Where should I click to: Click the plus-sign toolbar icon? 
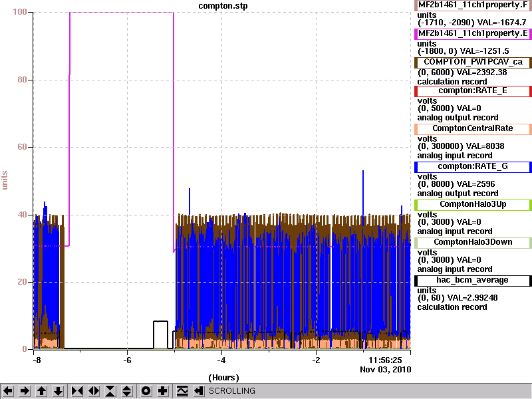(x=163, y=391)
